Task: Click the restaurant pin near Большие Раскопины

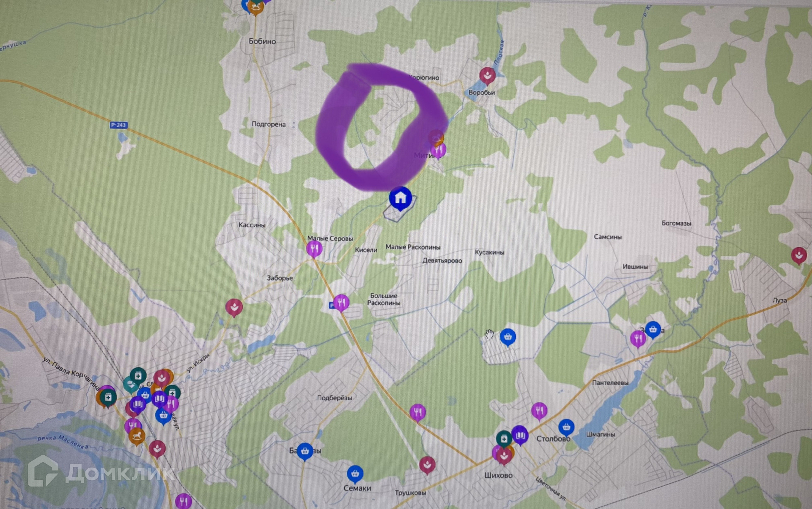Action: click(x=341, y=303)
